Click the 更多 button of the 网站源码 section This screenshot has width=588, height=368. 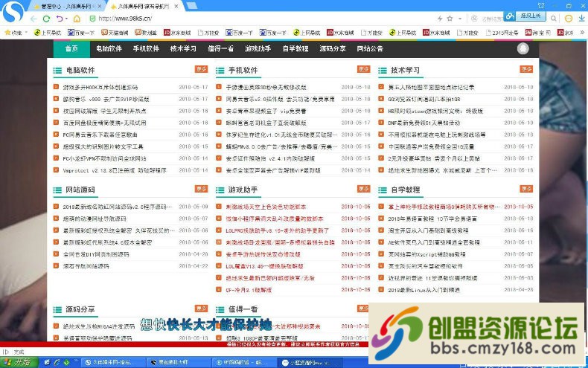point(202,189)
